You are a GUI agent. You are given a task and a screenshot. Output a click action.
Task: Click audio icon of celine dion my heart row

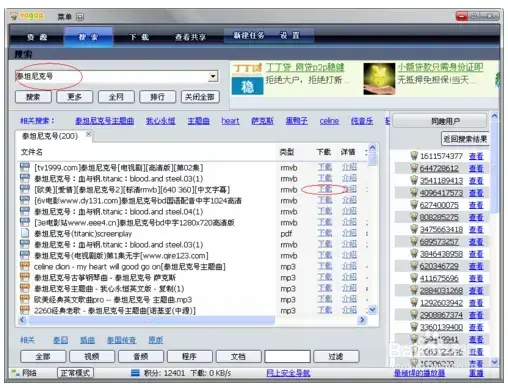point(25,266)
